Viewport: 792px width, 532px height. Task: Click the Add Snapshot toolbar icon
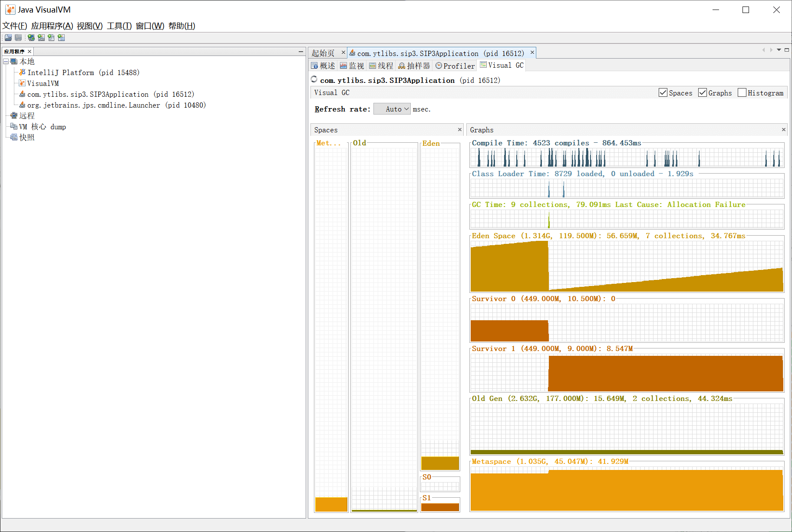pos(61,38)
